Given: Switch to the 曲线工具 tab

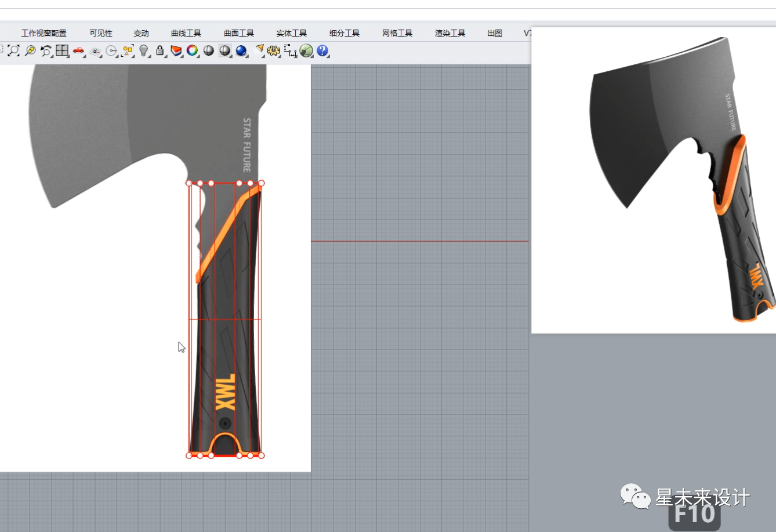Looking at the screenshot, I should [186, 33].
